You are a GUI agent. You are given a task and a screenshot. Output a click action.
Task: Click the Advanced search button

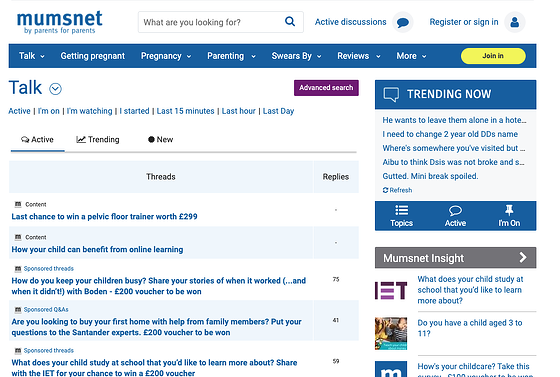click(326, 88)
